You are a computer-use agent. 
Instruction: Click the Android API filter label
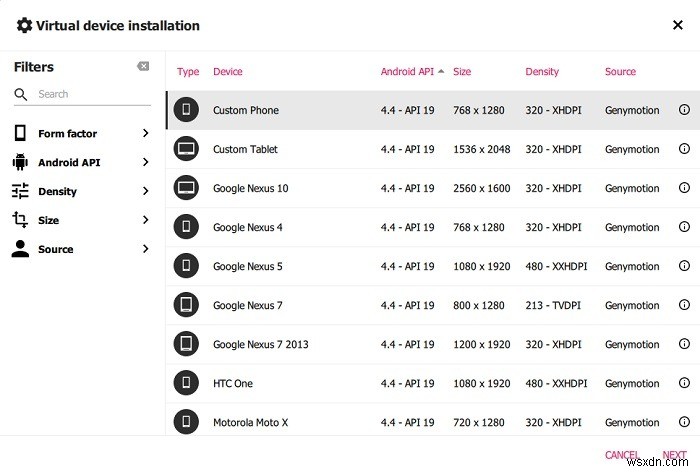pyautogui.click(x=69, y=162)
